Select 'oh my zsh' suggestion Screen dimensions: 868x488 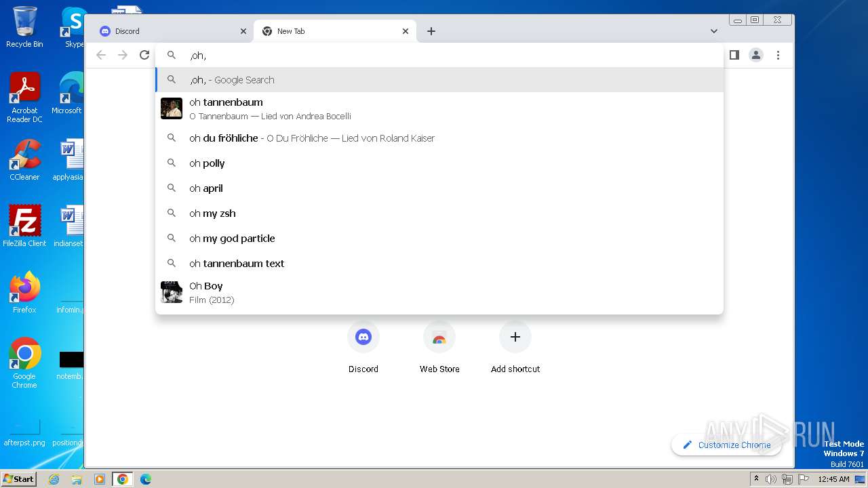coord(439,213)
